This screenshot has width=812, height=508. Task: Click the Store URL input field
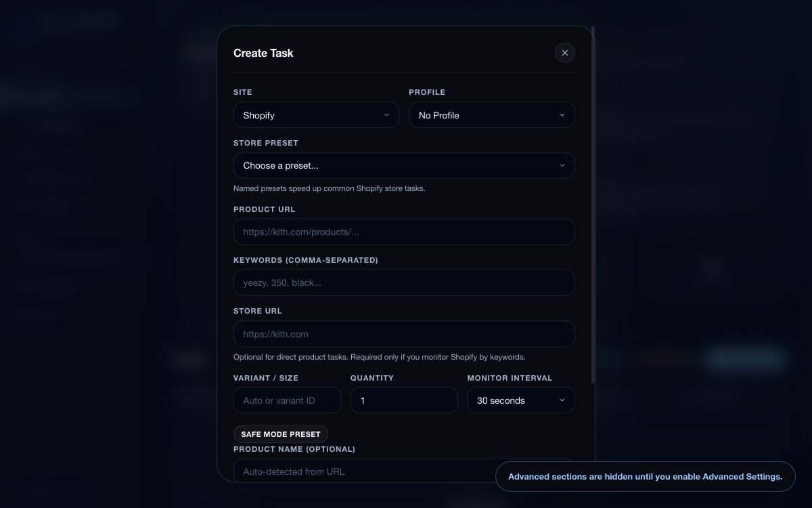(x=404, y=333)
